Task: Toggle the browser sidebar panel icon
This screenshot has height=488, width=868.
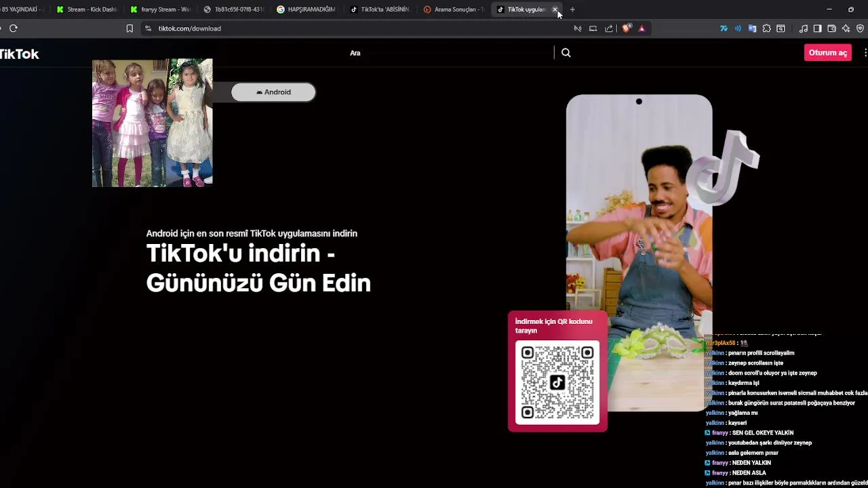Action: [817, 28]
